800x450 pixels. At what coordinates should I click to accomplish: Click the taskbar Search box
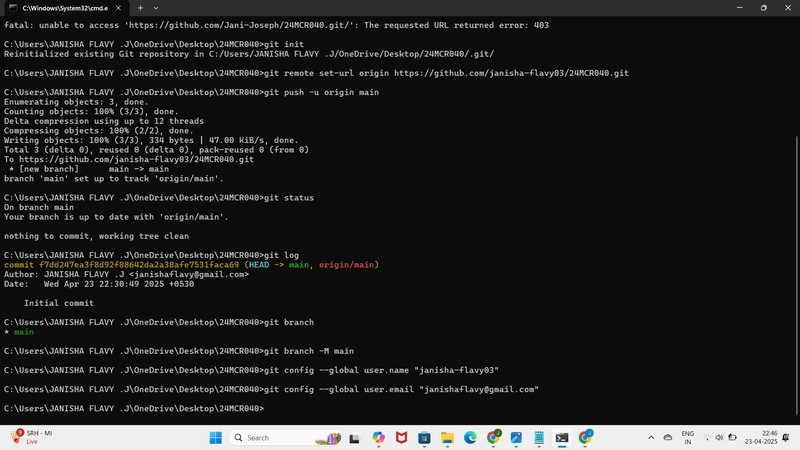click(x=286, y=438)
